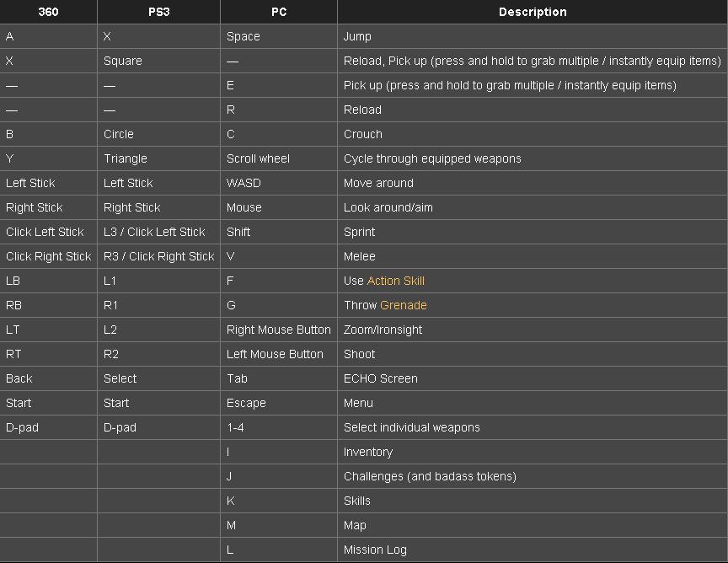This screenshot has width=728, height=563.
Task: Click the PC column header
Action: point(279,12)
